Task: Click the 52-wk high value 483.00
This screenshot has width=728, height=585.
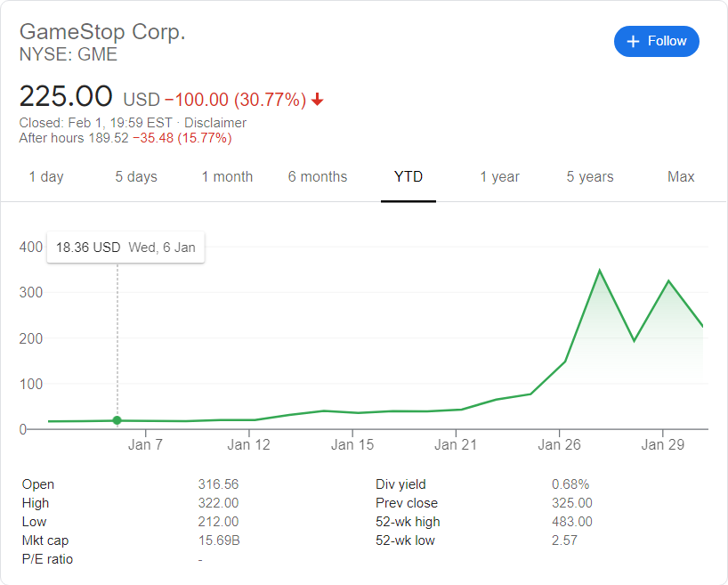Action: (572, 522)
